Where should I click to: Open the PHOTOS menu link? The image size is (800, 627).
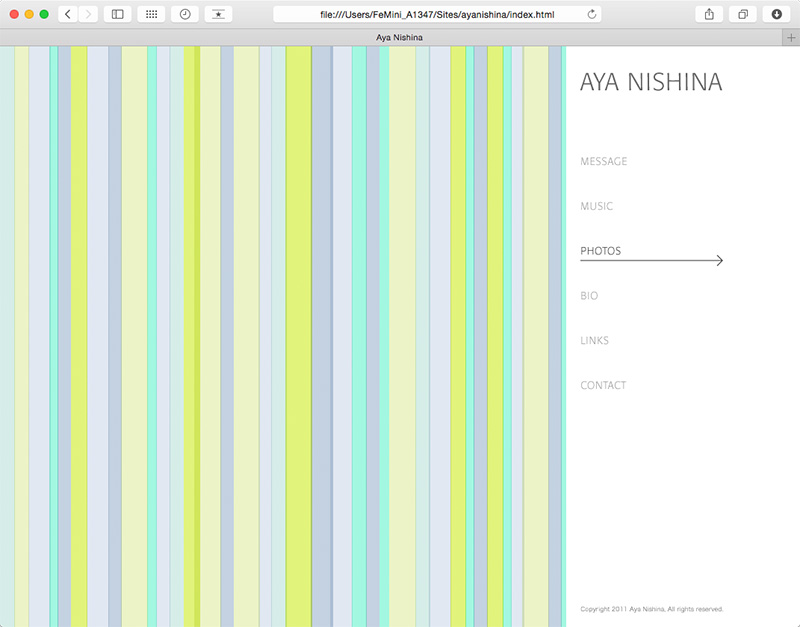click(601, 251)
